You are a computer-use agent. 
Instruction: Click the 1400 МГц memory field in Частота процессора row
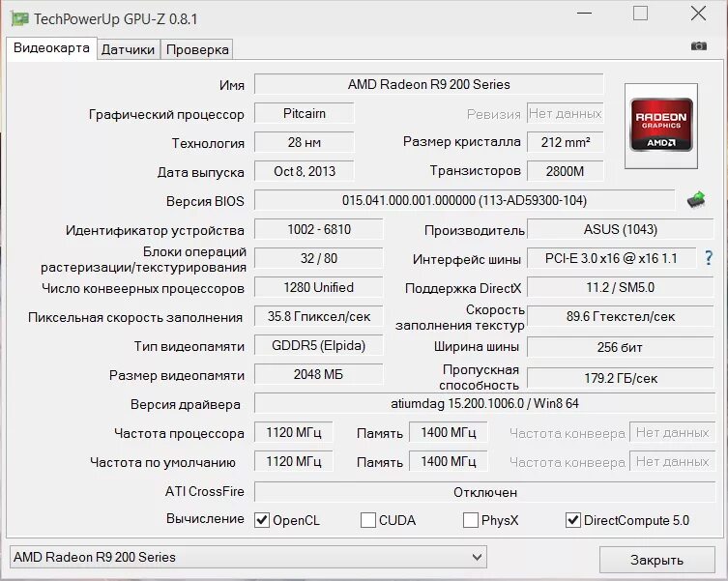448,432
